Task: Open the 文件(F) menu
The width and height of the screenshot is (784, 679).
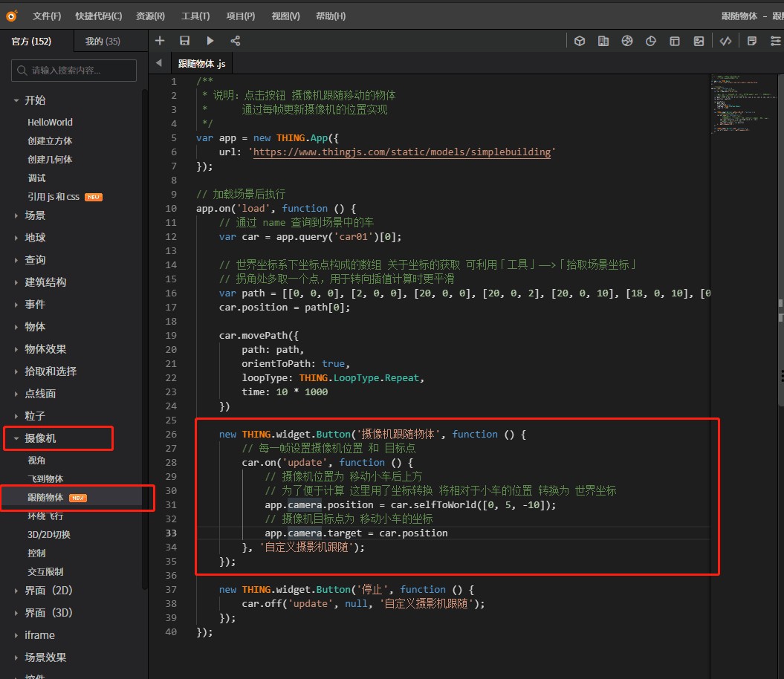Action: pos(47,16)
